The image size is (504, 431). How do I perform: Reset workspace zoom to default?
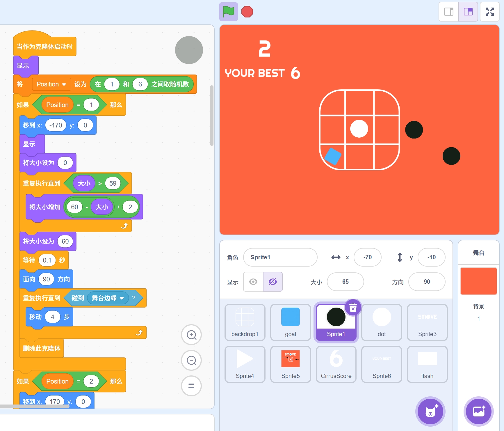point(191,386)
